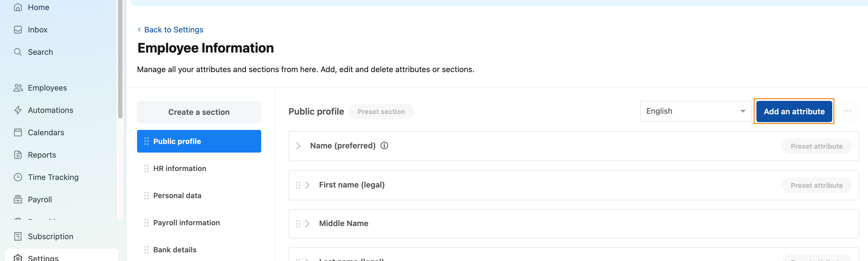The width and height of the screenshot is (868, 261).
Task: Click the Time Tracking clock icon
Action: click(18, 177)
